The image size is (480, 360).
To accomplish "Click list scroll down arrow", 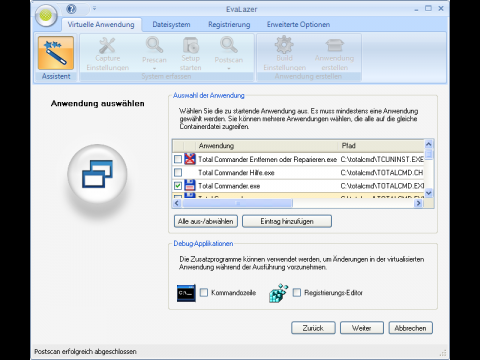I will point(429,193).
